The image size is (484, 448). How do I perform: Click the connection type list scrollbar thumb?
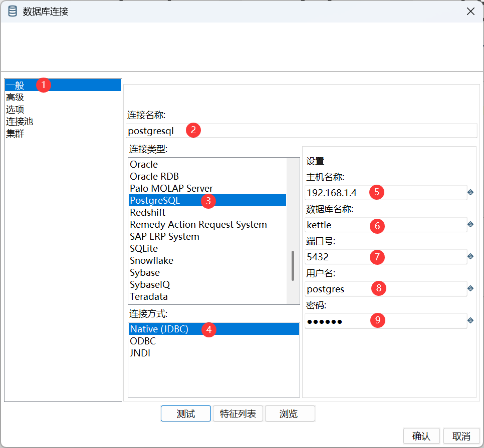[x=293, y=266]
